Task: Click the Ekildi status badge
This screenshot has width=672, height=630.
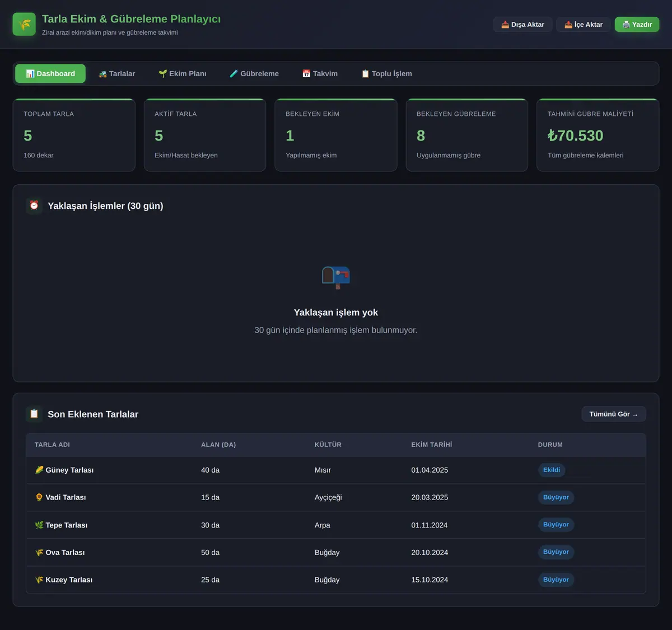Action: pyautogui.click(x=552, y=470)
